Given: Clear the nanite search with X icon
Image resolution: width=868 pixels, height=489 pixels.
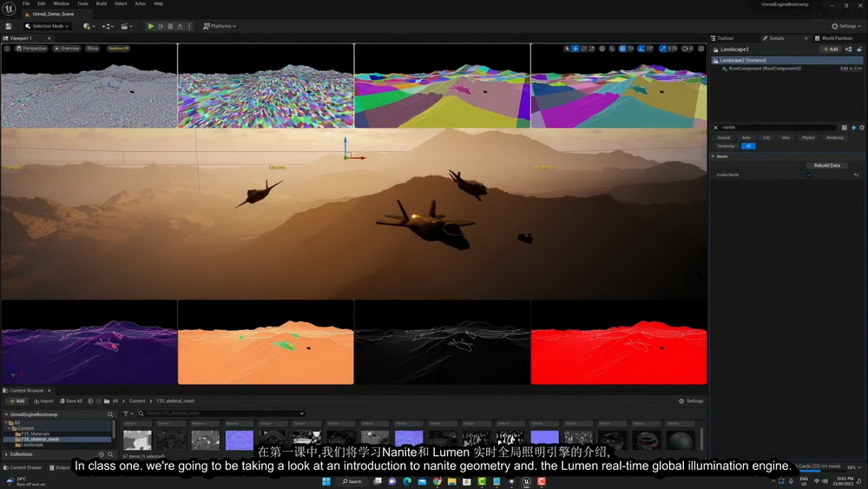Looking at the screenshot, I should click(715, 128).
